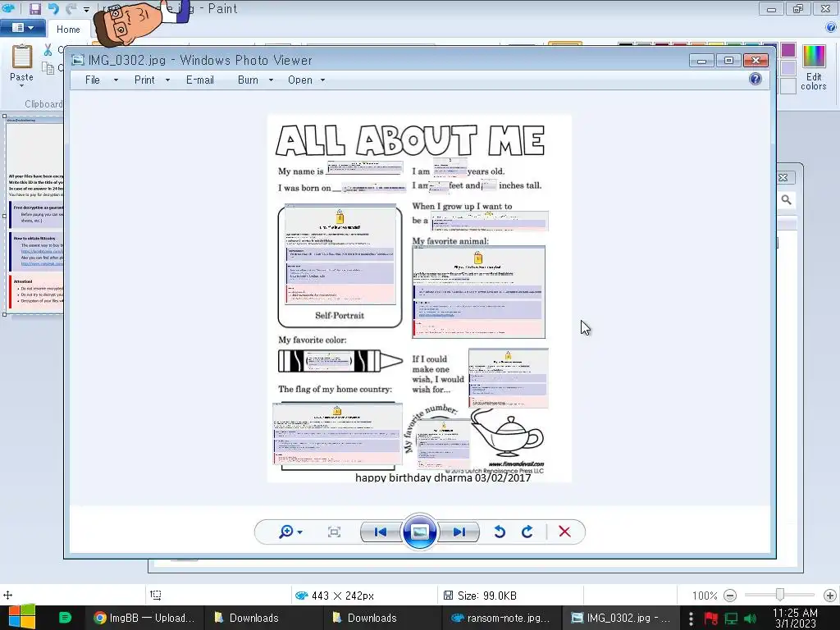Open the Print menu in Photo Viewer
The image size is (840, 630).
click(x=144, y=80)
